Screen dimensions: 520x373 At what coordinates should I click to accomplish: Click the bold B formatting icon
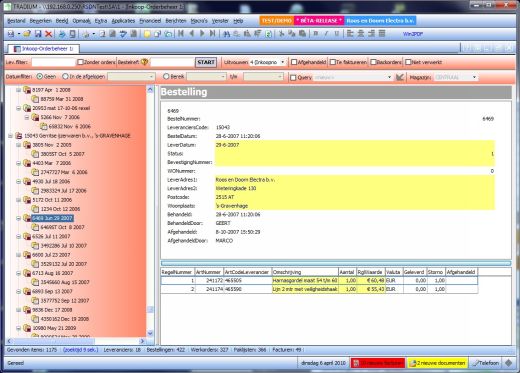point(316,34)
